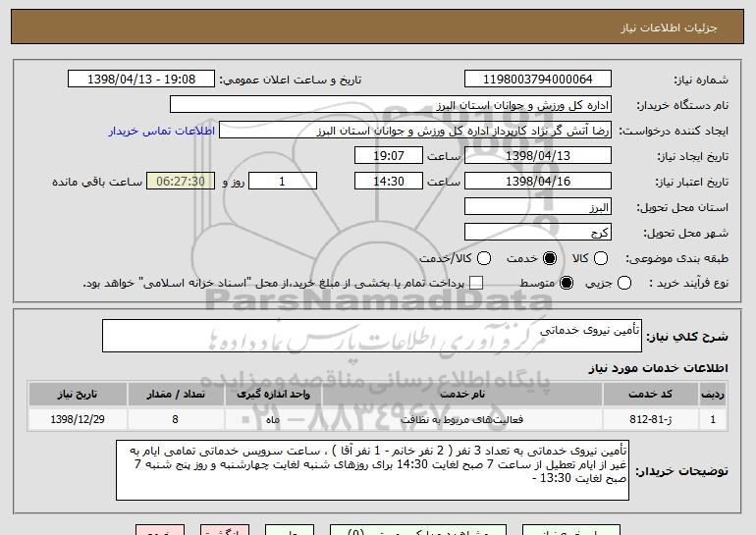Click the استان محل تحویل field البرز
Image resolution: width=756 pixels, height=535 pixels.
click(x=538, y=207)
